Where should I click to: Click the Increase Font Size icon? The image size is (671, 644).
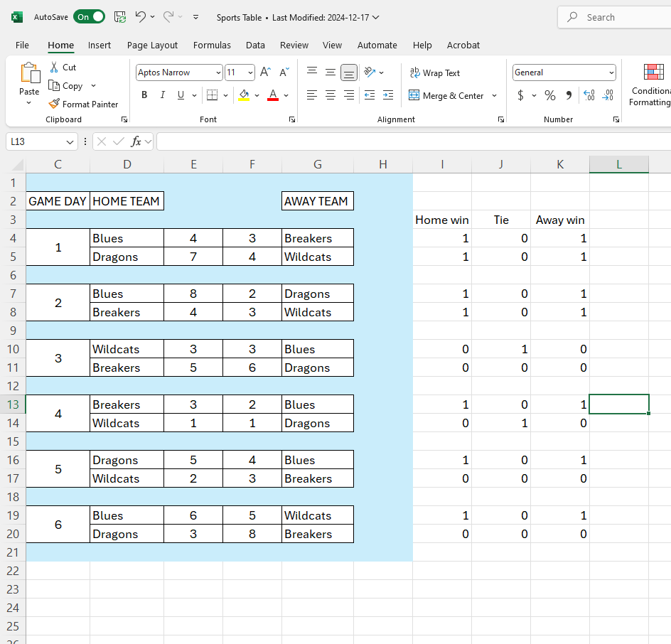click(x=265, y=73)
